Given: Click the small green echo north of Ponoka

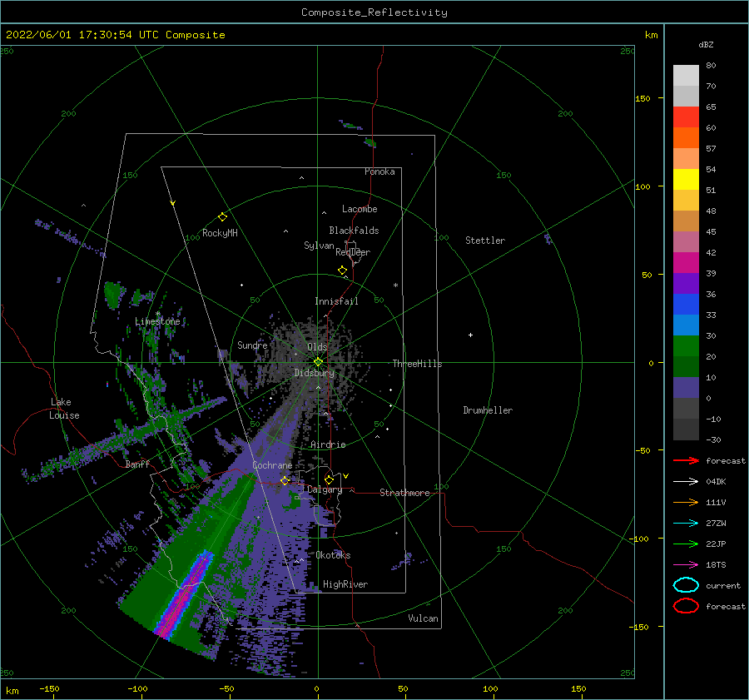Looking at the screenshot, I should point(370,142).
